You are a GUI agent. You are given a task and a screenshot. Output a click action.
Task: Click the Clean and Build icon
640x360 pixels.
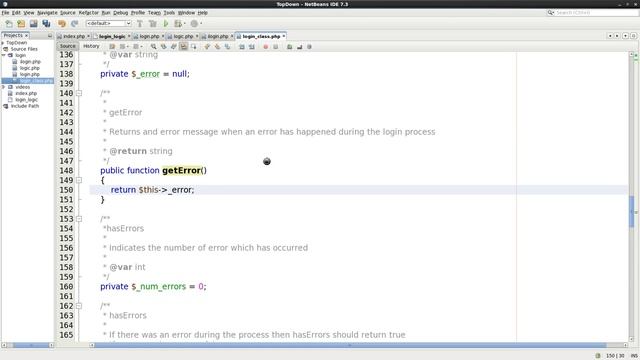tap(153, 24)
